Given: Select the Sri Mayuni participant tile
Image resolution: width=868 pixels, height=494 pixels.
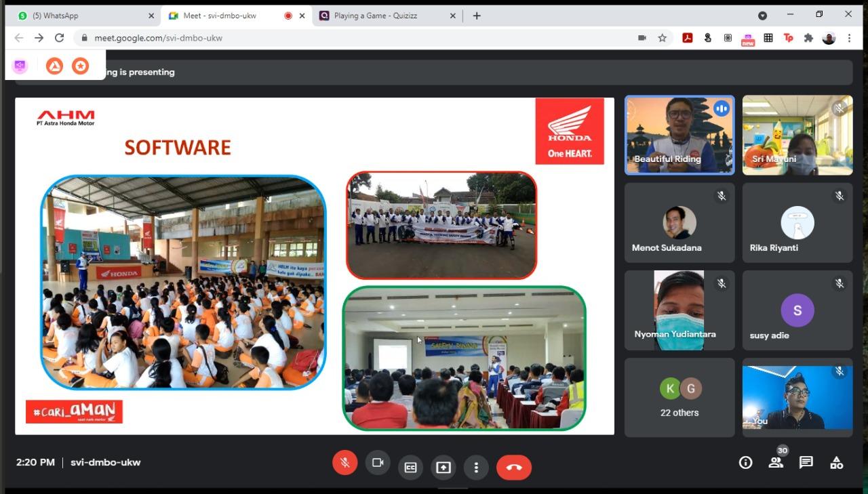Looking at the screenshot, I should point(797,135).
